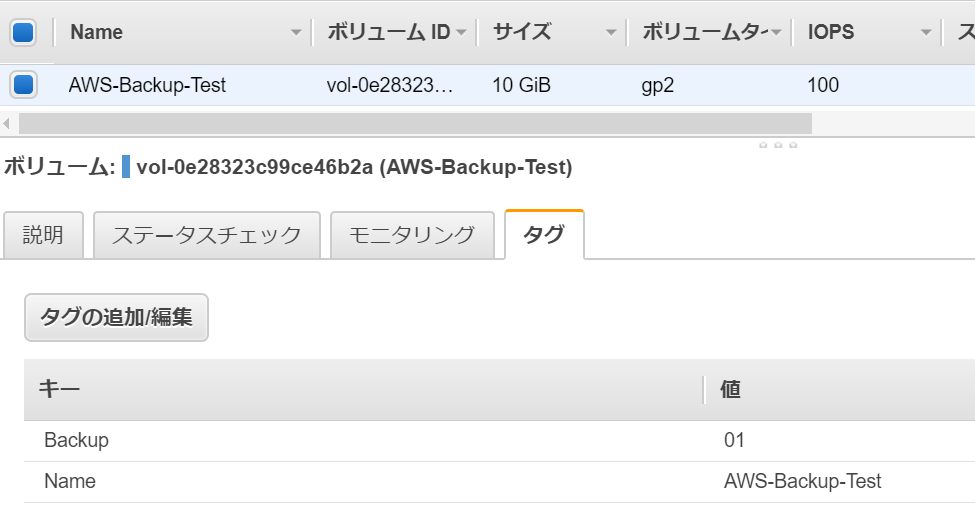The width and height of the screenshot is (975, 528).
Task: Click the Backup tag key row
Action: click(x=77, y=440)
